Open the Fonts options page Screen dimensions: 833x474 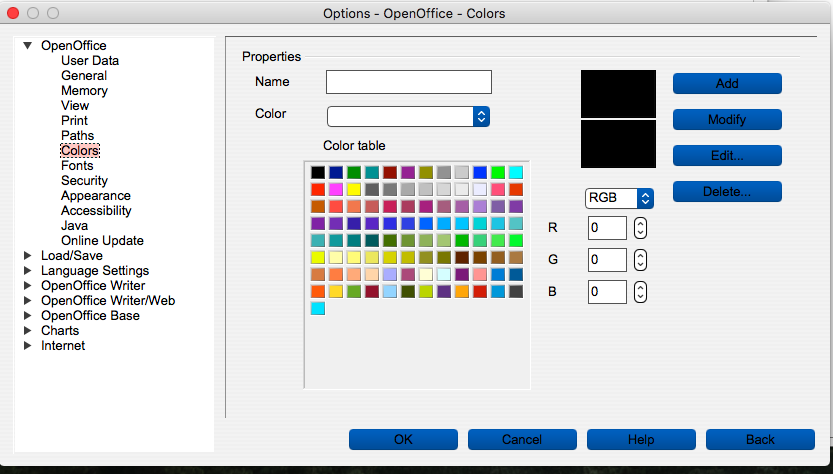click(77, 166)
